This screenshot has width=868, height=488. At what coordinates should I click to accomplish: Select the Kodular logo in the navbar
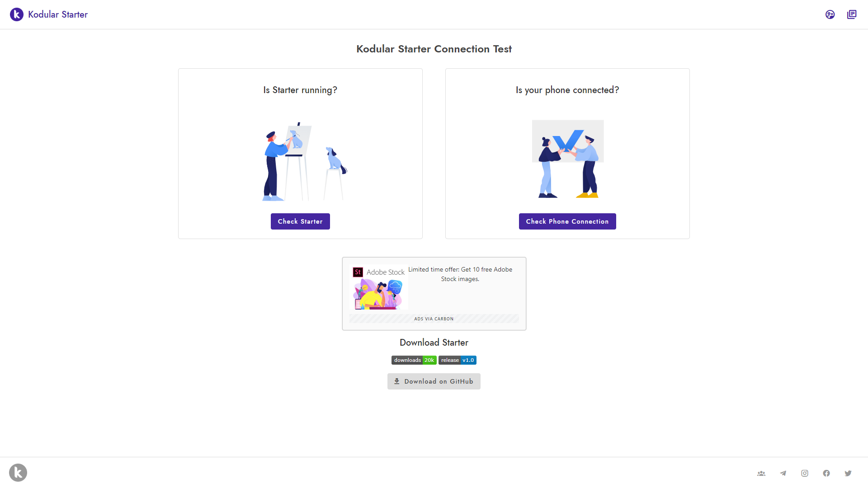[16, 14]
